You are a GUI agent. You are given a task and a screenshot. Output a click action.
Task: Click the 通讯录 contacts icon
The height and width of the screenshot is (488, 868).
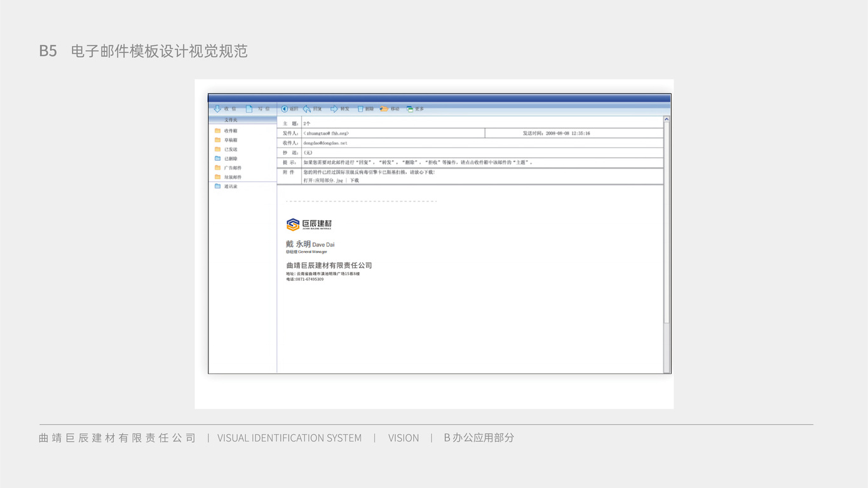coord(217,186)
